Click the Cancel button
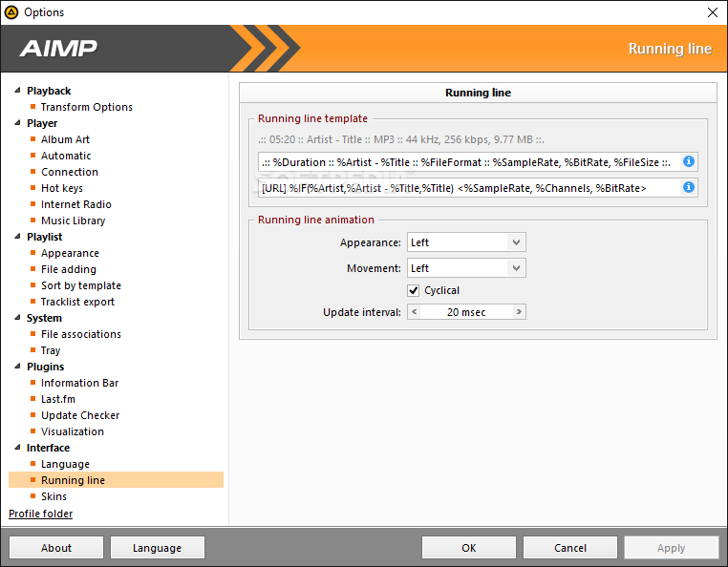This screenshot has width=728, height=567. pos(570,548)
